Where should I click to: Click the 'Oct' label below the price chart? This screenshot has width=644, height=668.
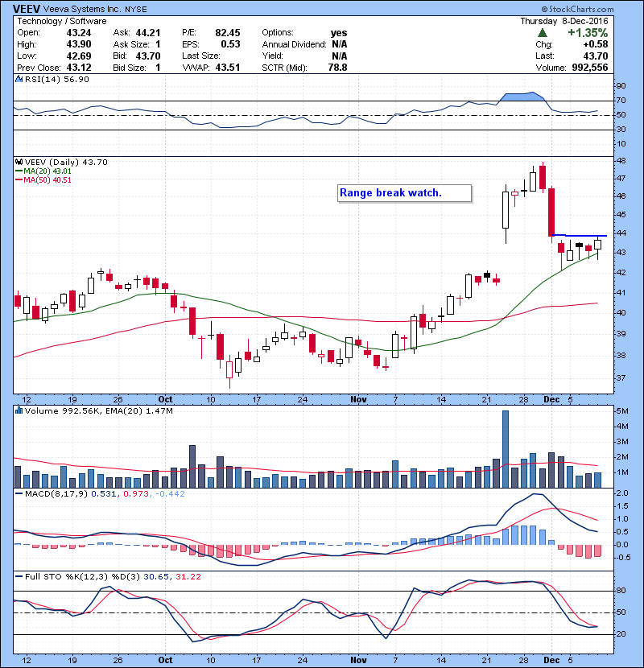[165, 399]
